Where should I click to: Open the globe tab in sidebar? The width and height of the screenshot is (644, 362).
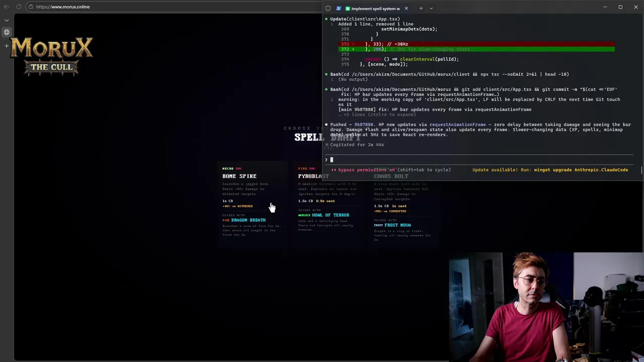click(x=7, y=32)
